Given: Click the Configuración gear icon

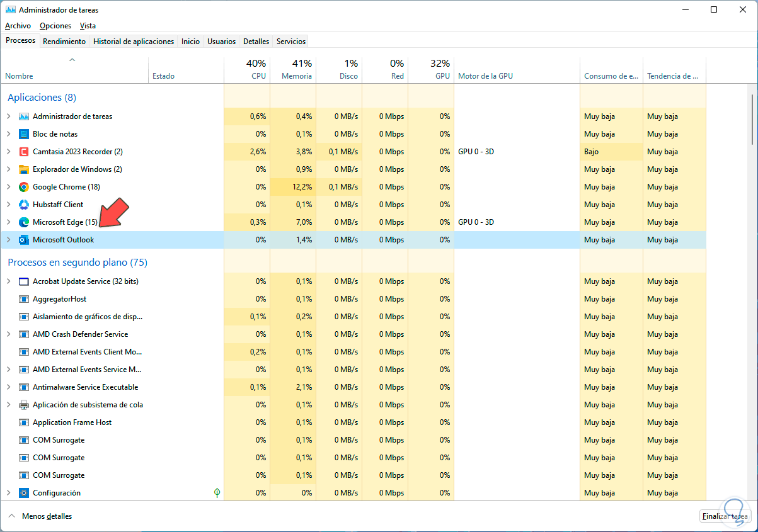Looking at the screenshot, I should point(24,493).
